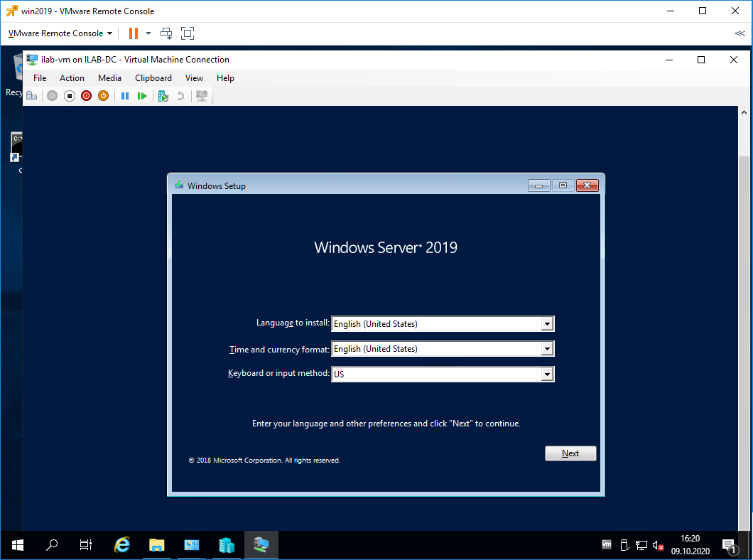The image size is (753, 560).
Task: Open the Help menu
Action: (225, 77)
